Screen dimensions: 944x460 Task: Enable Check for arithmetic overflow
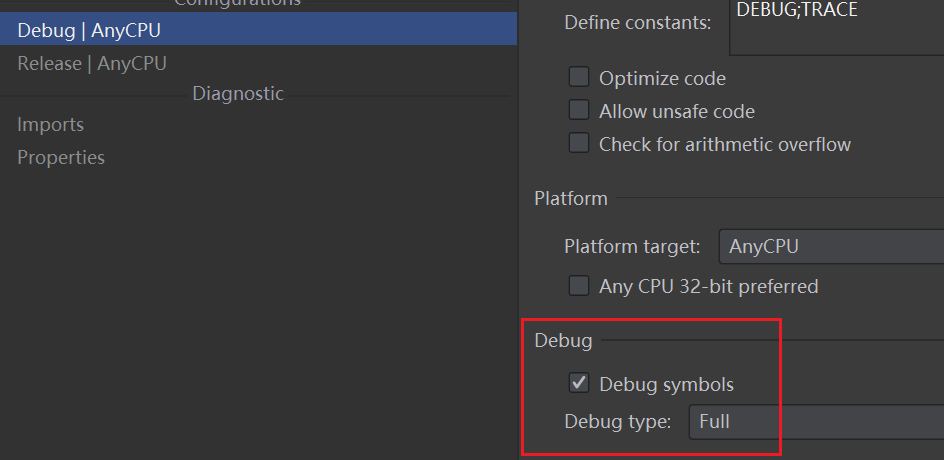(579, 144)
